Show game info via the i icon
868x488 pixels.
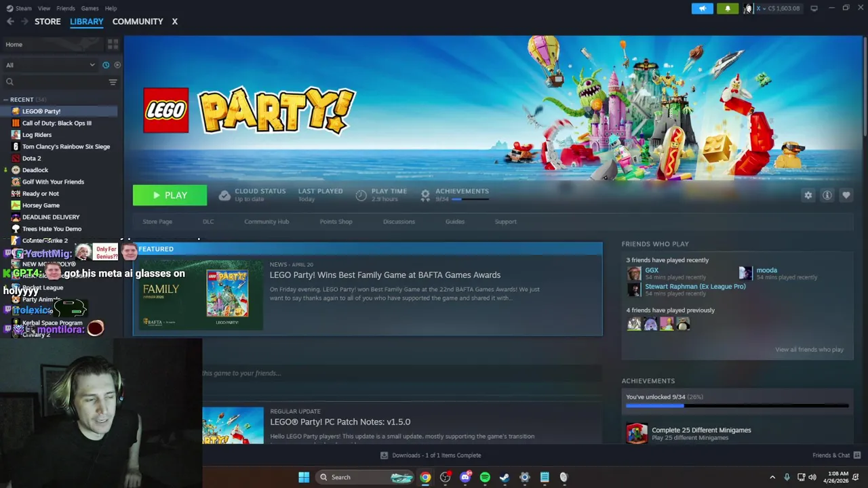pos(827,195)
